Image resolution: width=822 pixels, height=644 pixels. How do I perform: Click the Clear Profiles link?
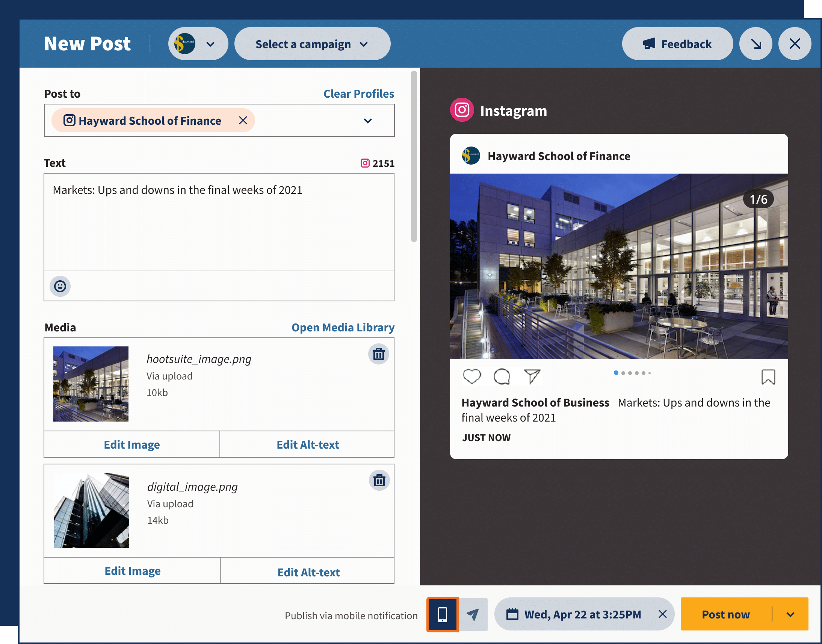tap(358, 94)
